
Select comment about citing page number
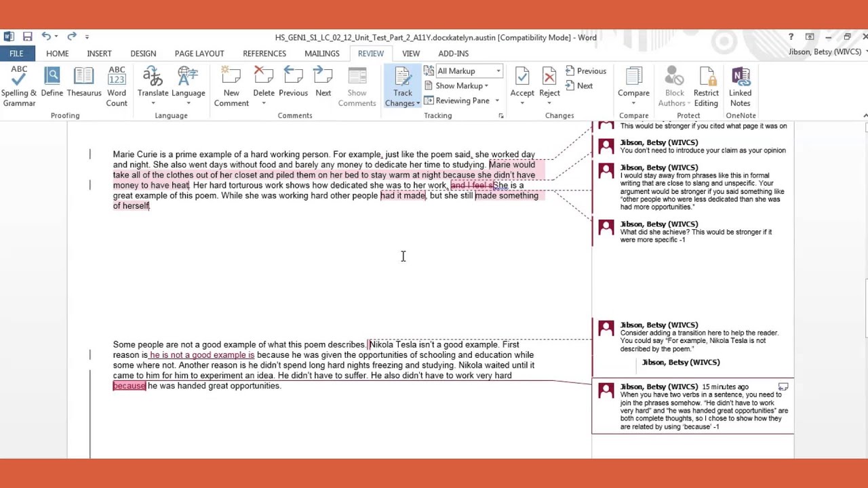tap(703, 126)
